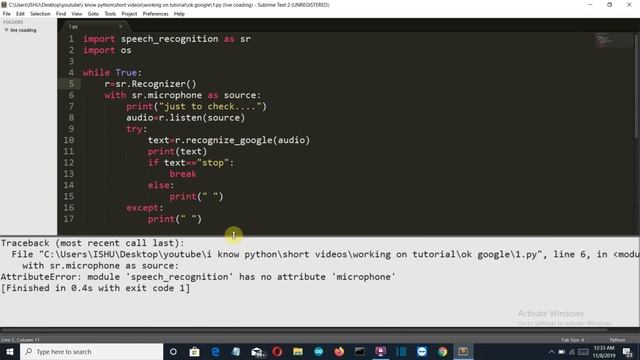Open the touch keyboard tray icon

pyautogui.click(x=583, y=352)
